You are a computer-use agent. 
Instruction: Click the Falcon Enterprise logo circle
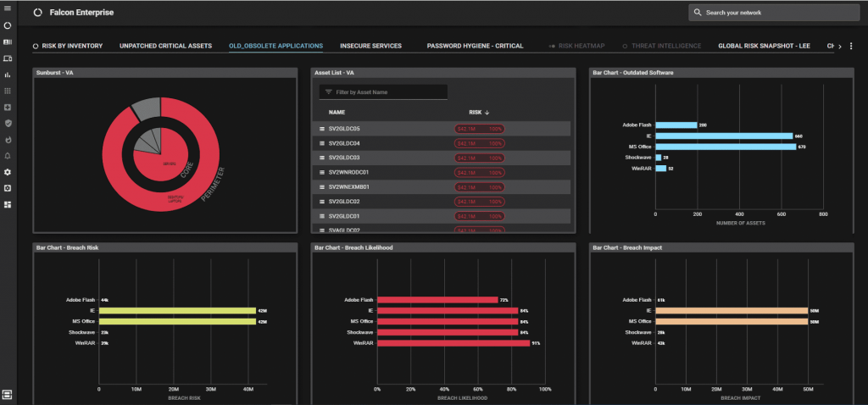37,12
